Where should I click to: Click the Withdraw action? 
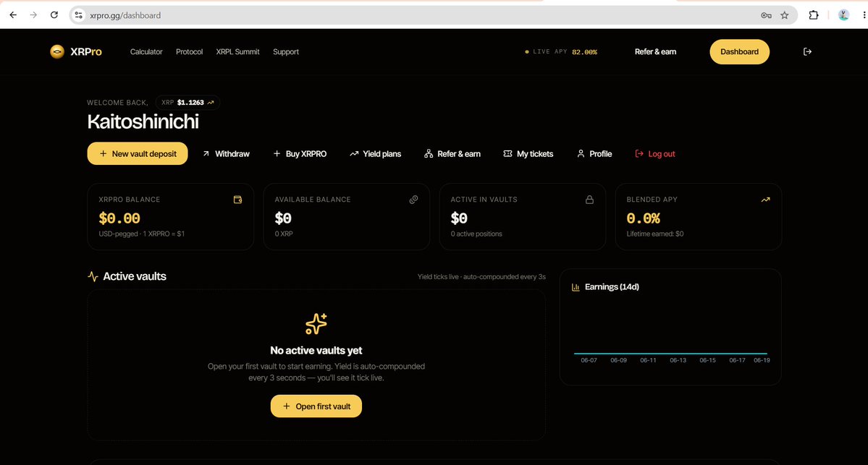(226, 154)
